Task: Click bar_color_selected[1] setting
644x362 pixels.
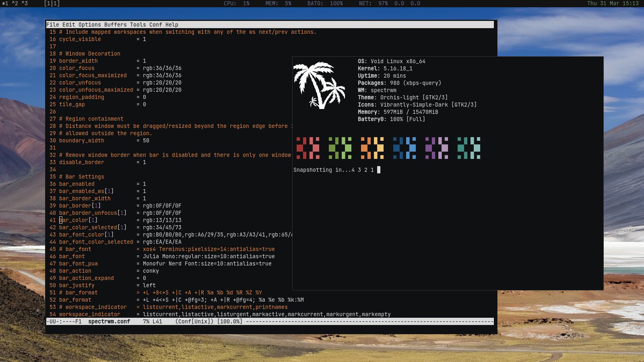Action: tap(93, 227)
